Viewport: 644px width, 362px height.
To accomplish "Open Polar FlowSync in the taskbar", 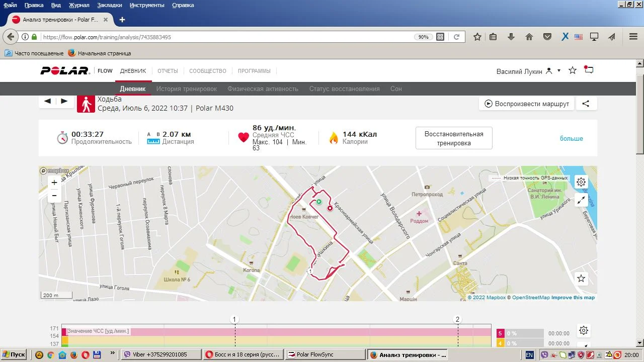I will tap(326, 354).
